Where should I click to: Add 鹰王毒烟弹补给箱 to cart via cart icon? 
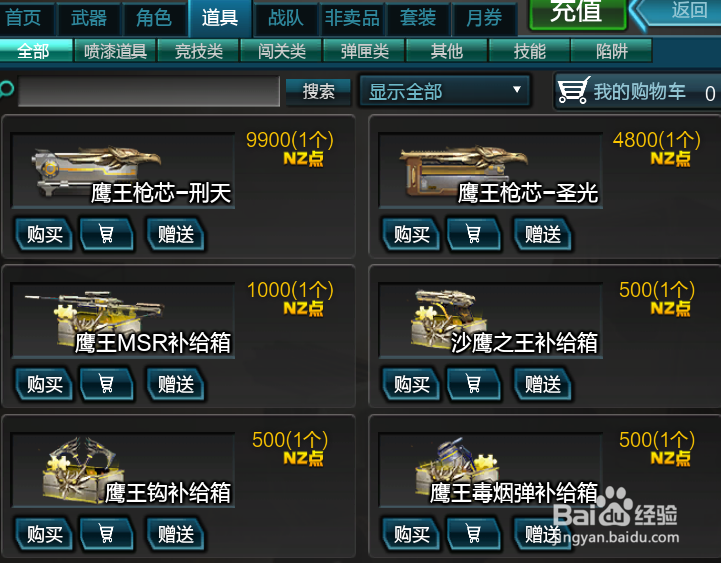(x=474, y=534)
